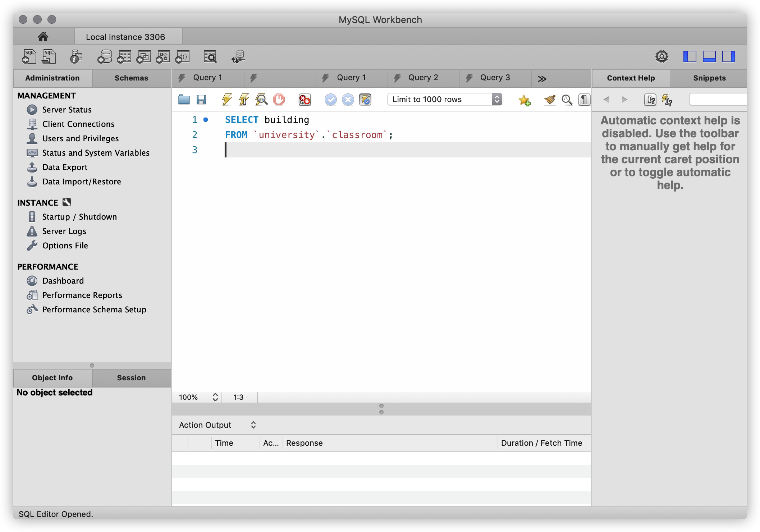Open the object inspector icon
This screenshot has height=532, width=760.
point(76,57)
